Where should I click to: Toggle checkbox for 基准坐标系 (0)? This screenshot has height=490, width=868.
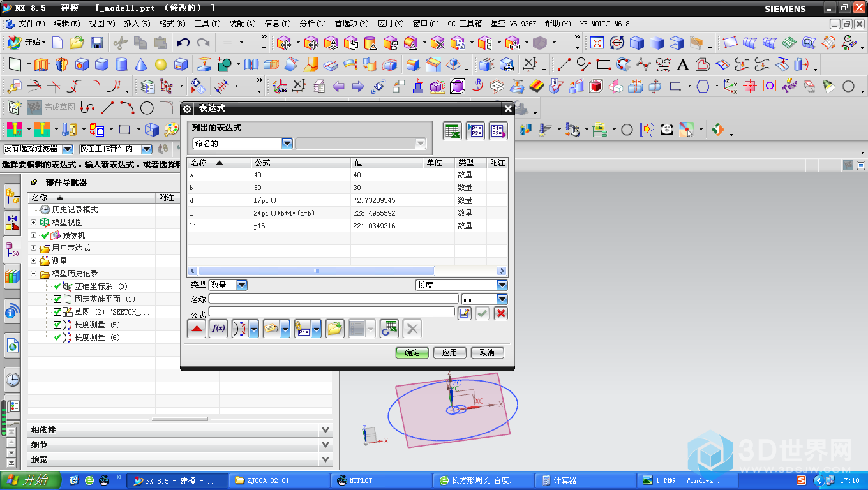(57, 286)
